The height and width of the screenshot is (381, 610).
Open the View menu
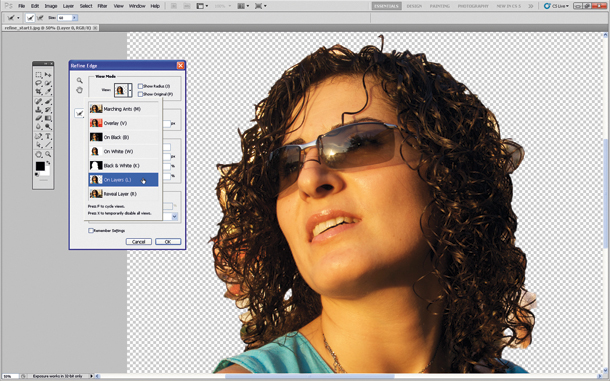coord(118,6)
